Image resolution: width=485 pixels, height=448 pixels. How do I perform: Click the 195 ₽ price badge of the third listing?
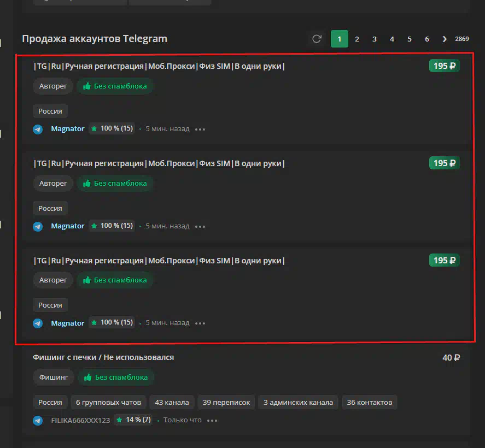pyautogui.click(x=444, y=261)
